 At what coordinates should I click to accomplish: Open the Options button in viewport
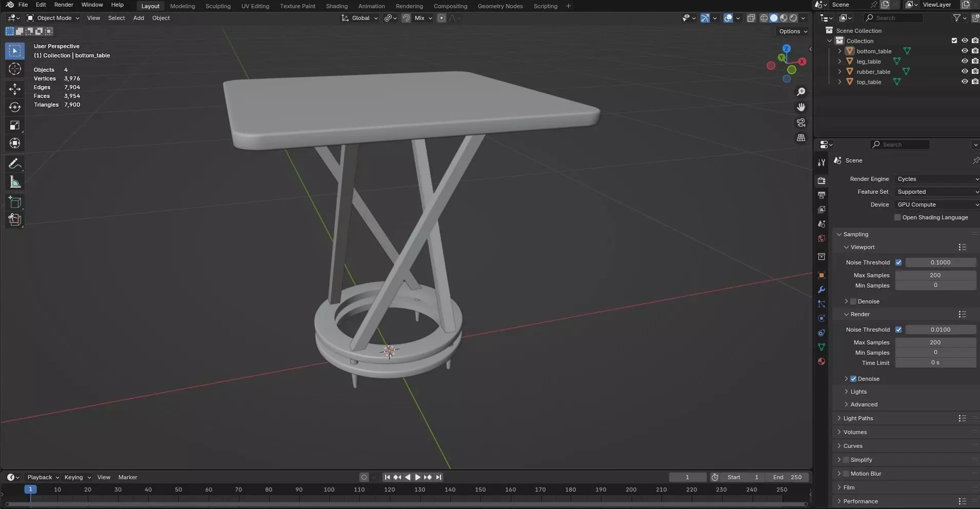click(x=793, y=31)
